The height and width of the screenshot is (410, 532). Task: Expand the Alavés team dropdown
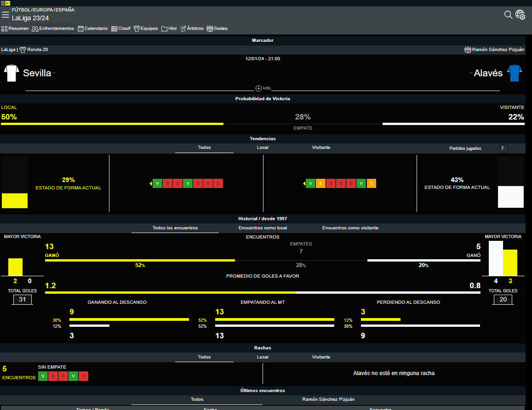tap(471, 74)
